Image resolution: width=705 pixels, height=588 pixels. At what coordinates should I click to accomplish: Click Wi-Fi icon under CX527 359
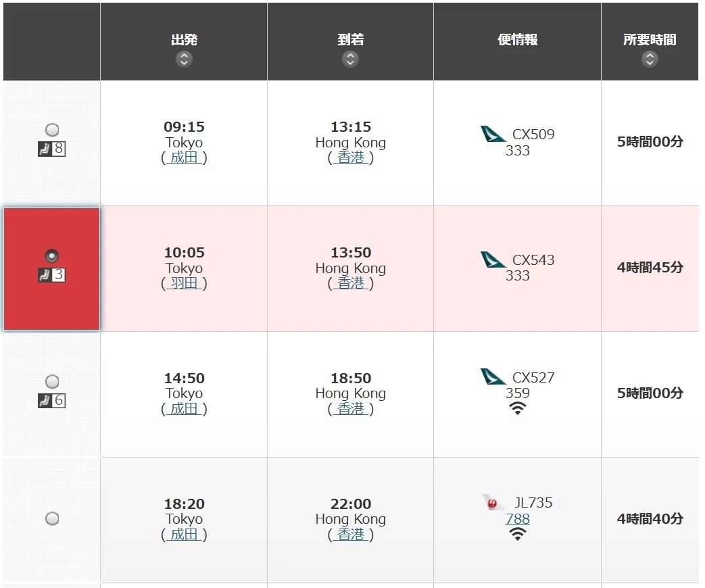coord(518,408)
